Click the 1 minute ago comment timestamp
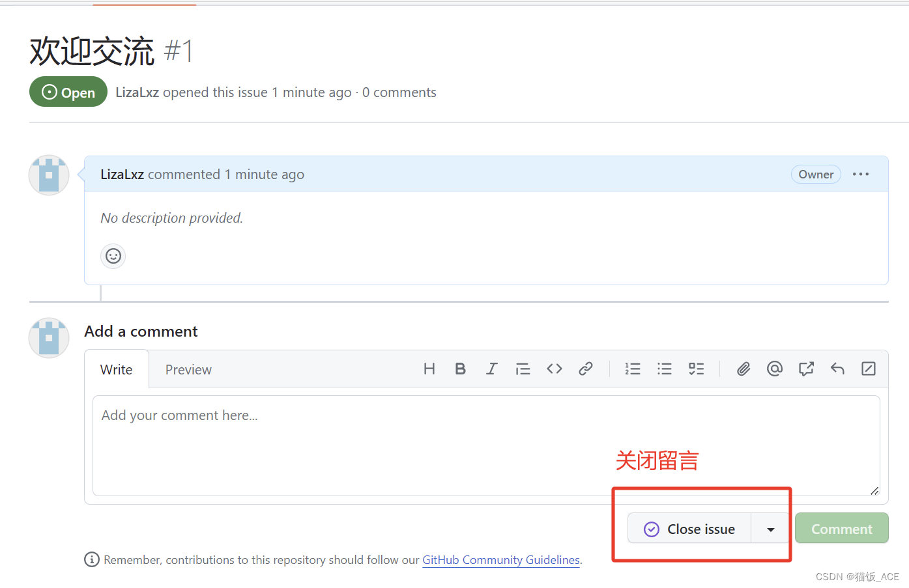This screenshot has height=588, width=909. (x=265, y=175)
